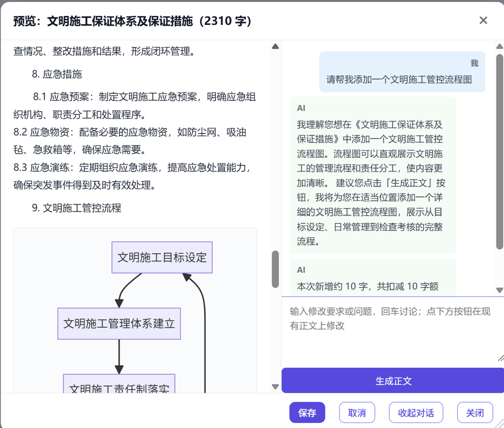Select flowchart node 文明施工责任制落实

click(x=119, y=384)
